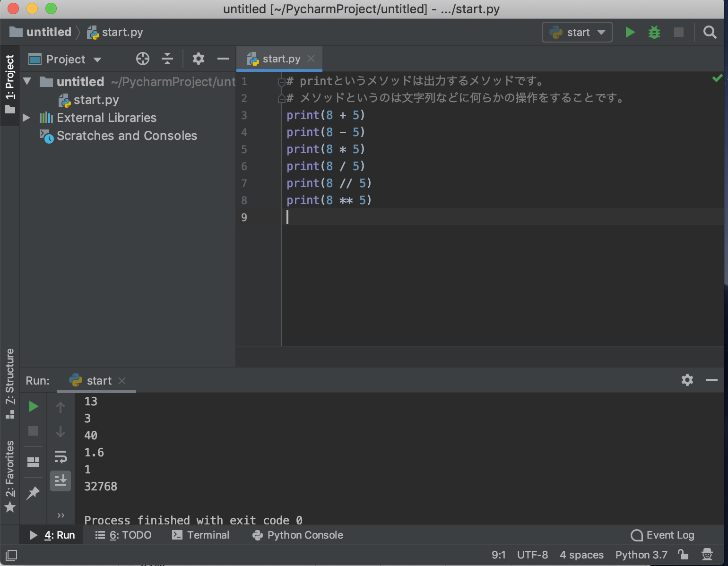Open the Terminal tool window

pyautogui.click(x=201, y=535)
